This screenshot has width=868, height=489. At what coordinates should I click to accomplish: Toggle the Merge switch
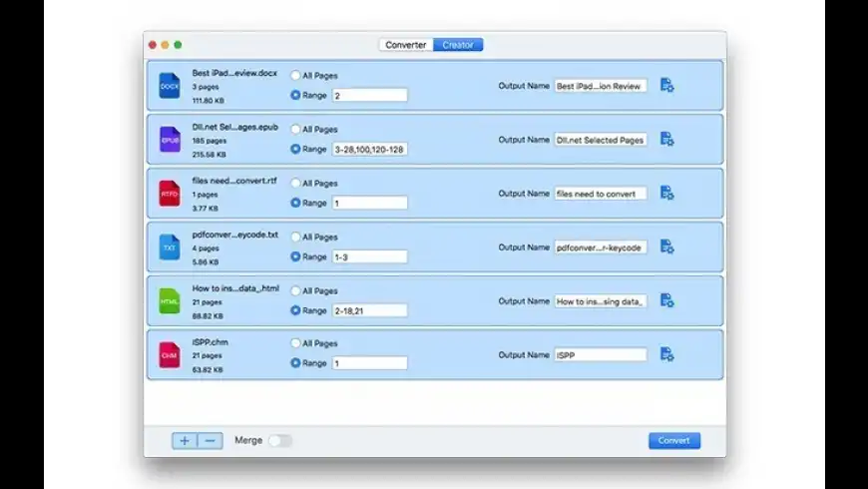[280, 441]
